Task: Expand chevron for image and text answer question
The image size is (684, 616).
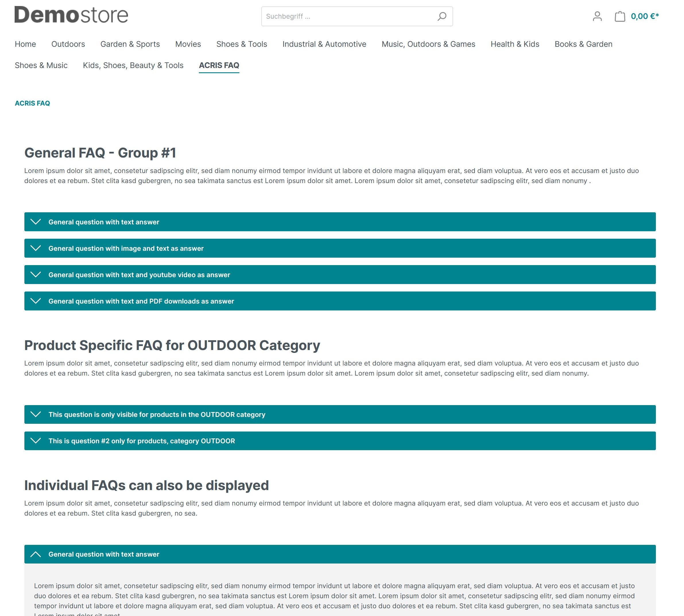Action: [x=36, y=248]
